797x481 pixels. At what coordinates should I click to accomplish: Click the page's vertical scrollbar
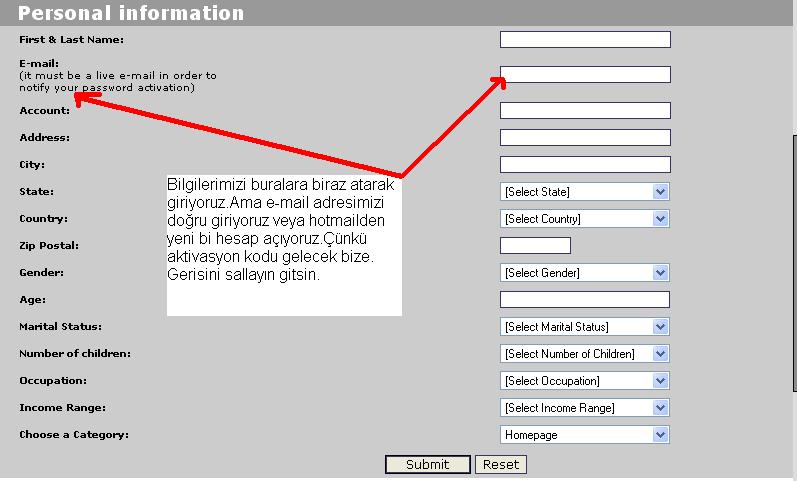pyautogui.click(x=794, y=264)
